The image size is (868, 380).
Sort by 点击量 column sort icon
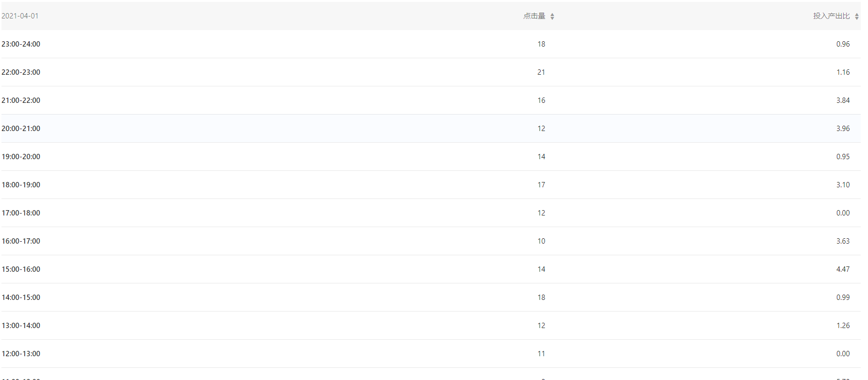coord(552,17)
